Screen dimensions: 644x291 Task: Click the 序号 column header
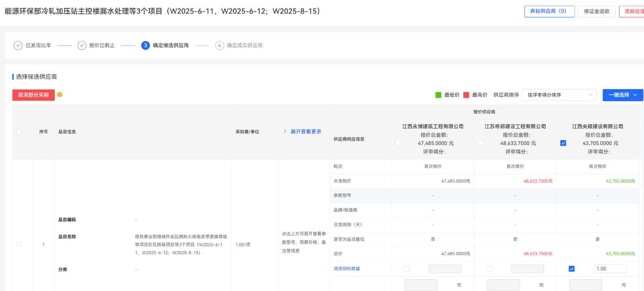pyautogui.click(x=43, y=132)
